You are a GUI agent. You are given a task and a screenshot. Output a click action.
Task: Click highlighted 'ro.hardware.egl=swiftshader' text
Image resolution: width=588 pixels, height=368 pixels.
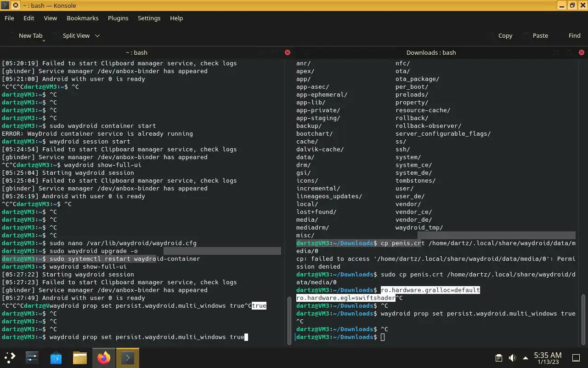(x=346, y=298)
